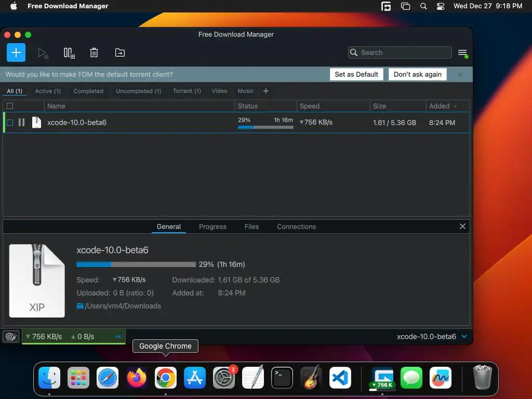Image resolution: width=532 pixels, height=399 pixels.
Task: Launch Firefox from the dock
Action: (x=137, y=378)
